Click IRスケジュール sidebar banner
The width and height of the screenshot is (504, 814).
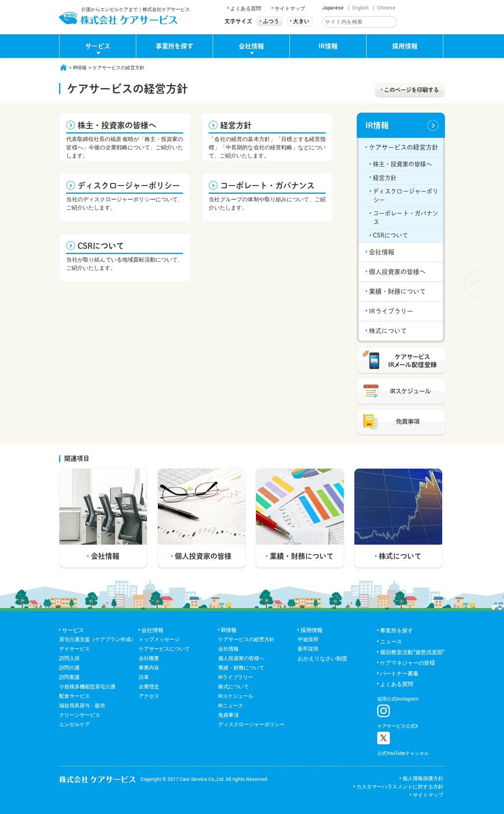pos(401,391)
